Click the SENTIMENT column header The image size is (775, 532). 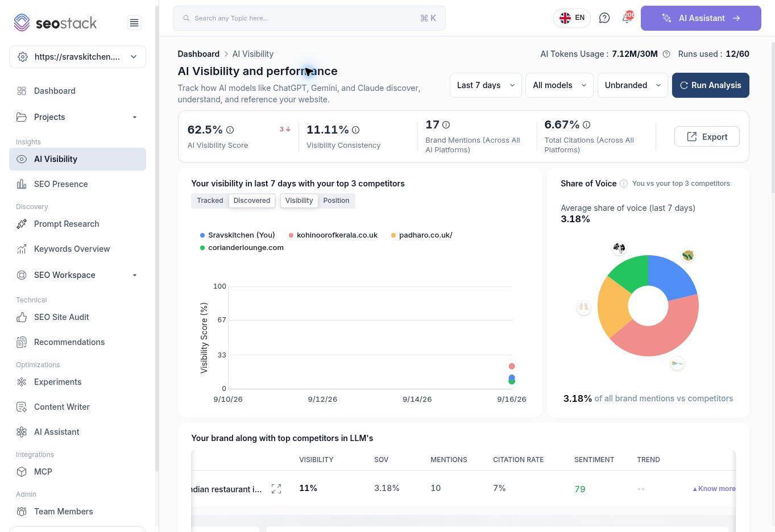[x=594, y=460]
